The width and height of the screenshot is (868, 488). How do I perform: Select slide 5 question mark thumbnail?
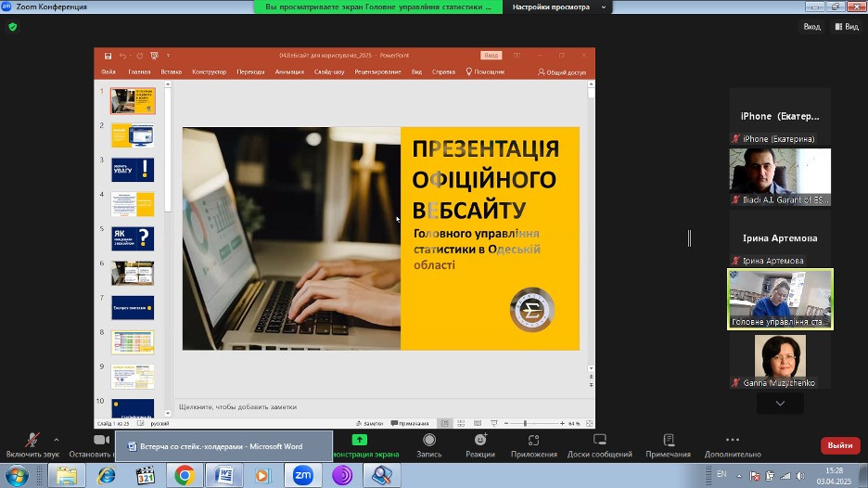(133, 238)
